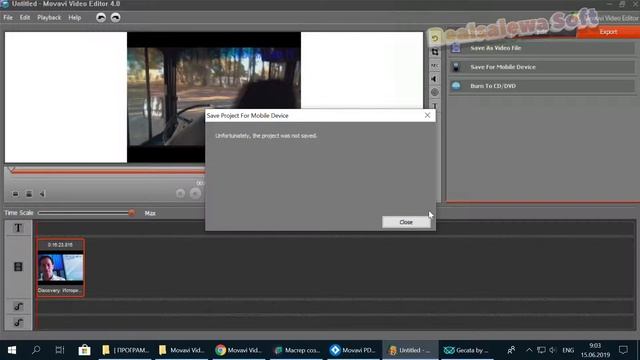Click the Close button in the dialog
Viewport: 640px width, 360px height.
pos(406,222)
